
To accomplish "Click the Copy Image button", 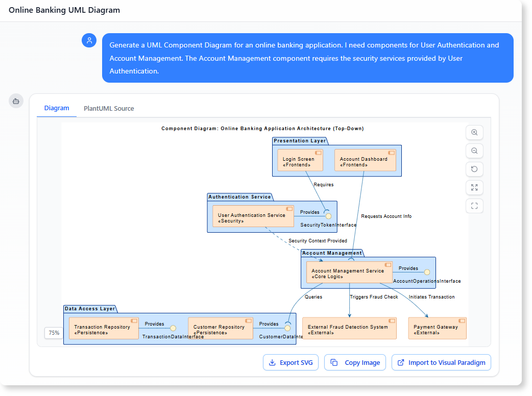I will click(355, 362).
